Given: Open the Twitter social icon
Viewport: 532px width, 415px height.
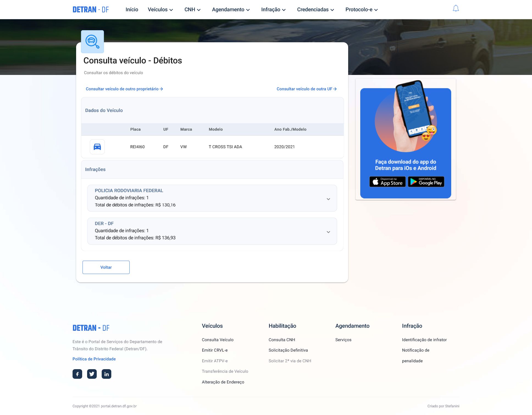Looking at the screenshot, I should [92, 374].
